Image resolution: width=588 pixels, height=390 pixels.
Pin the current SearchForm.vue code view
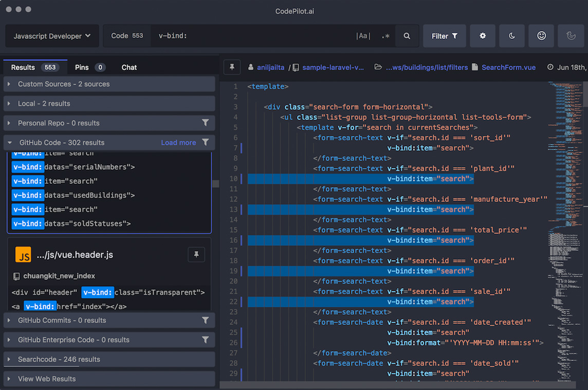(232, 67)
